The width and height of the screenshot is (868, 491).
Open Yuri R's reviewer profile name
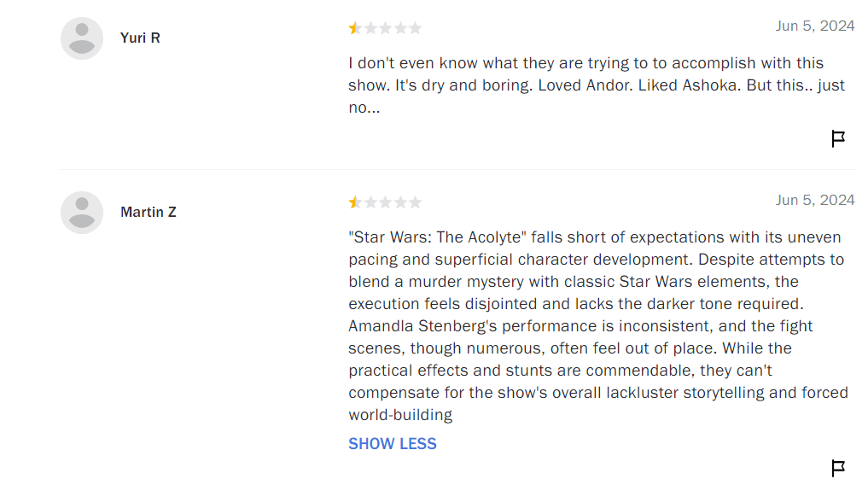(140, 38)
